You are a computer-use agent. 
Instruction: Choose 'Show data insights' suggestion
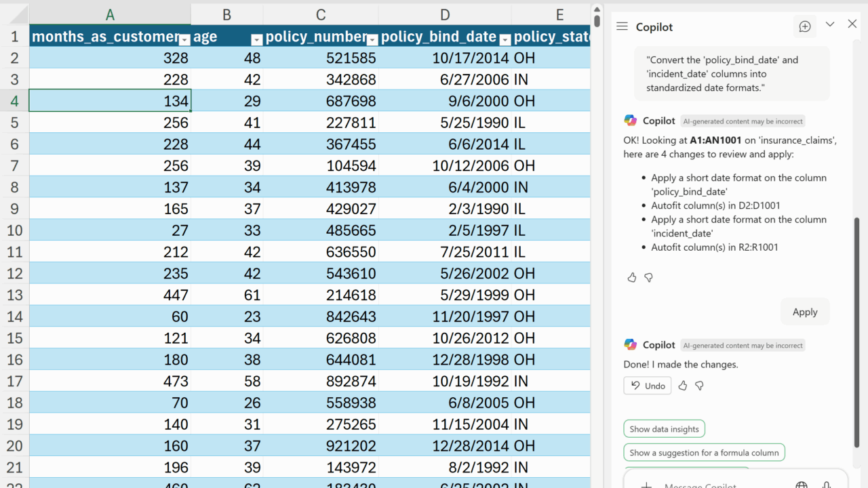click(664, 429)
